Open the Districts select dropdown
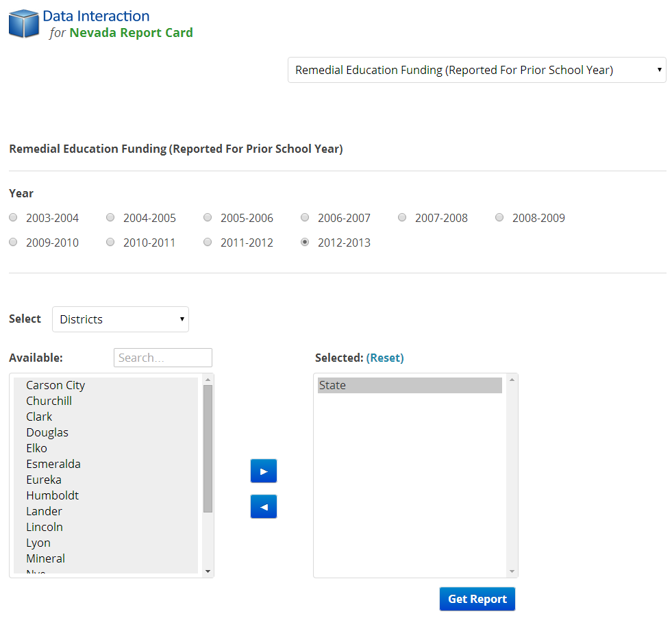The width and height of the screenshot is (672, 618). click(121, 319)
